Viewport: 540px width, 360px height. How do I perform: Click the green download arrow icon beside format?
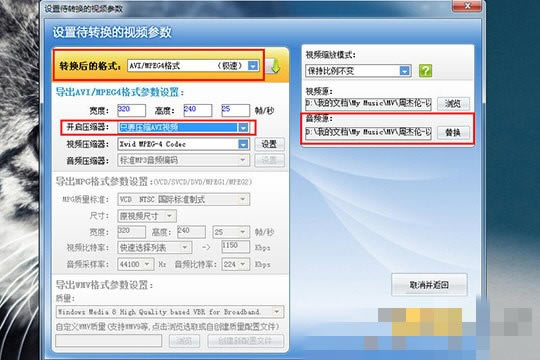click(x=274, y=66)
